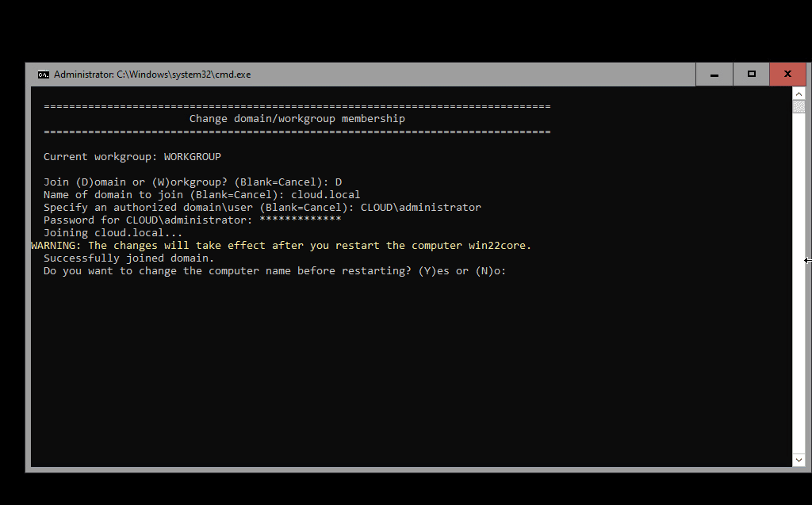Click the CLOUD\administrator user entry
Screen dimensions: 812x505
pyautogui.click(x=419, y=207)
